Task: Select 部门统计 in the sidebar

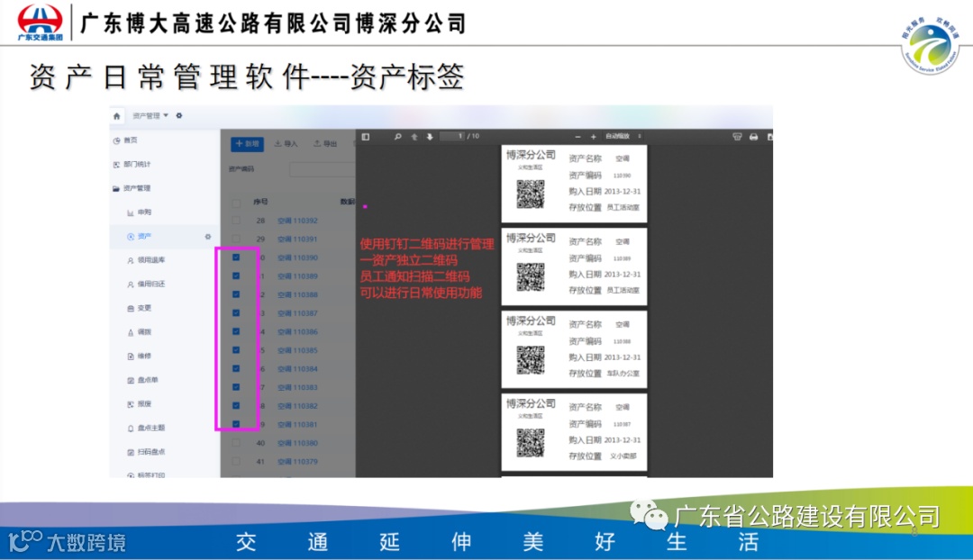Action: (x=137, y=165)
